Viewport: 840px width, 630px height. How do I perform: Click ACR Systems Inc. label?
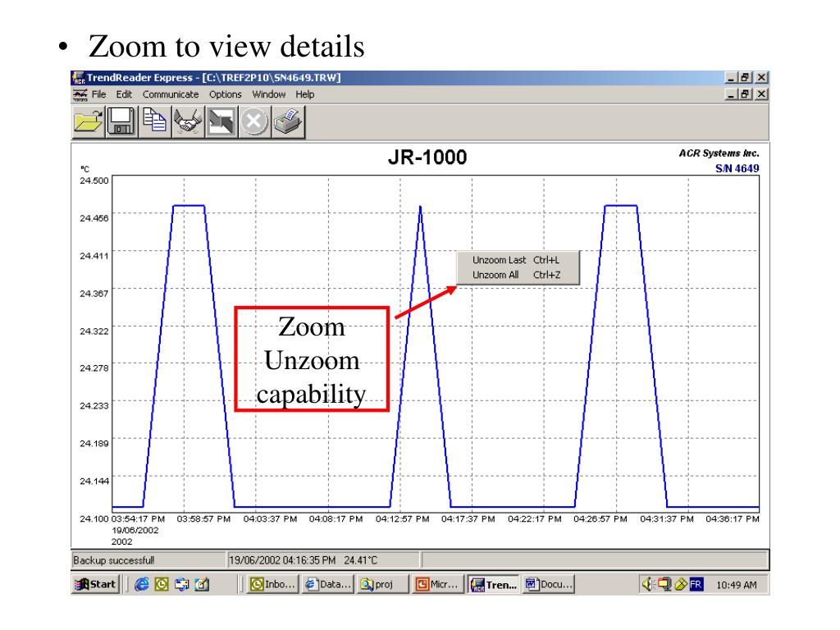tap(719, 153)
